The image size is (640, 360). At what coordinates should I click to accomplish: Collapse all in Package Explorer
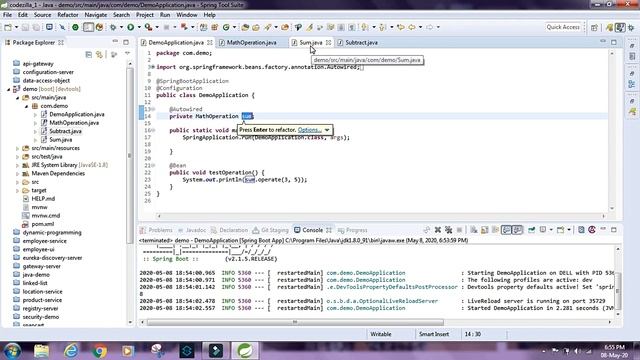89,54
